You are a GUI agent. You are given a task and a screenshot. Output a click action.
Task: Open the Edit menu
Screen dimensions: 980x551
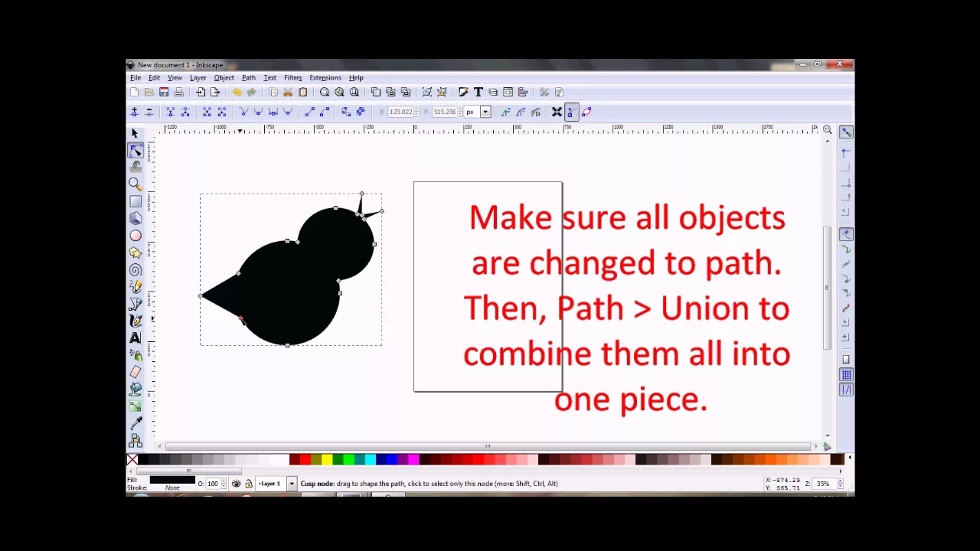154,77
